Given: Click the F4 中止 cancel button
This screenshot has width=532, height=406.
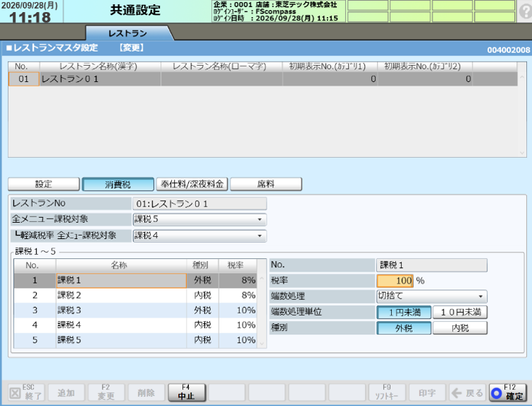Looking at the screenshot, I should 187,393.
